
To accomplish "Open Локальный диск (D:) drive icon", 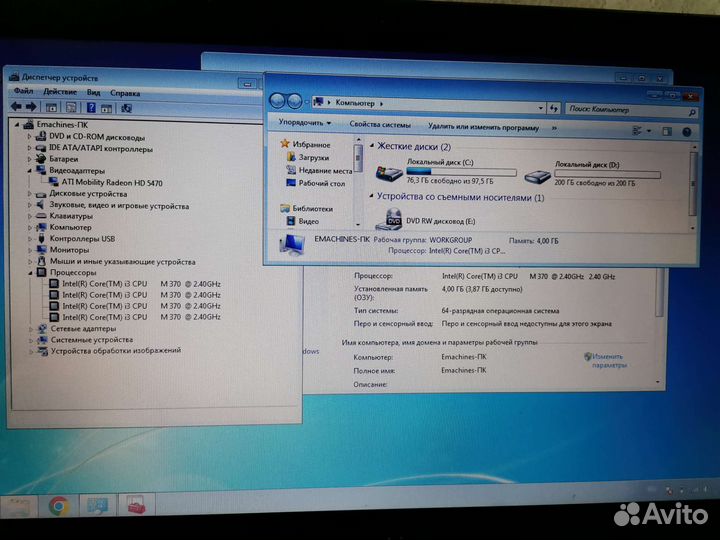I will click(538, 175).
